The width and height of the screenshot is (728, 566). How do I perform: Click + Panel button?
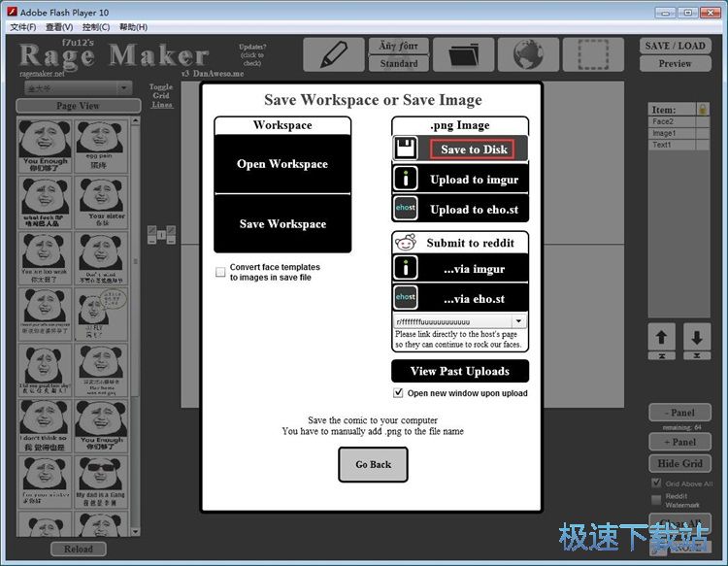point(679,442)
